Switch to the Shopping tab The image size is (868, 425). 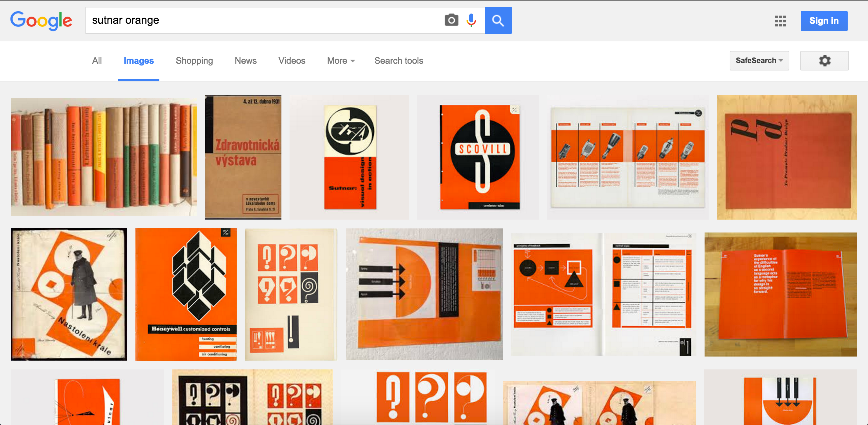[x=194, y=61]
